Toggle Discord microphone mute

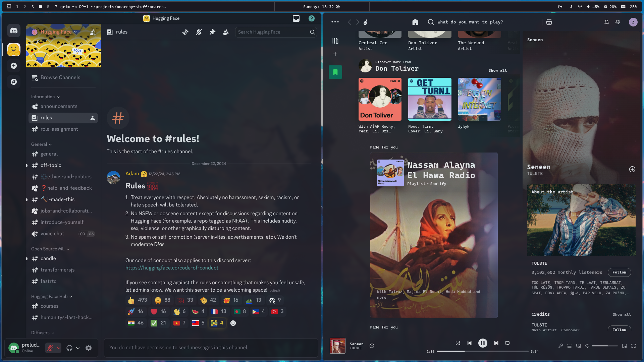(50, 348)
